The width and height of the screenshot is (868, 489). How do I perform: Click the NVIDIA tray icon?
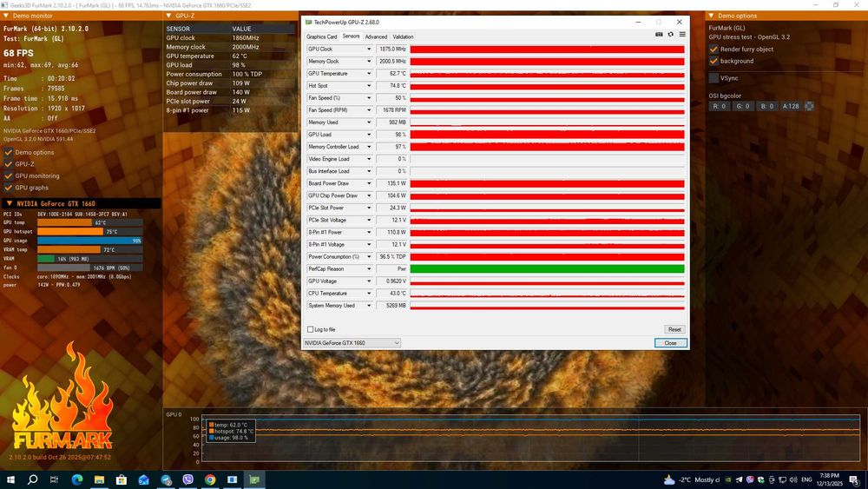click(x=728, y=480)
